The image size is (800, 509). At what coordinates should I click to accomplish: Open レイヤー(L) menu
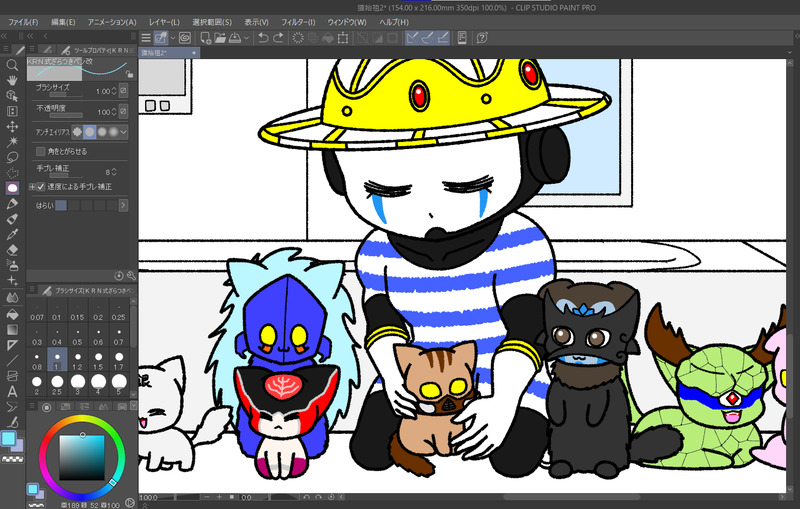pos(164,22)
